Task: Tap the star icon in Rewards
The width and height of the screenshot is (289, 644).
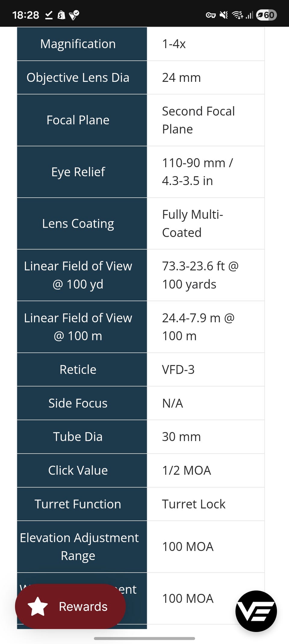Action: [x=38, y=606]
